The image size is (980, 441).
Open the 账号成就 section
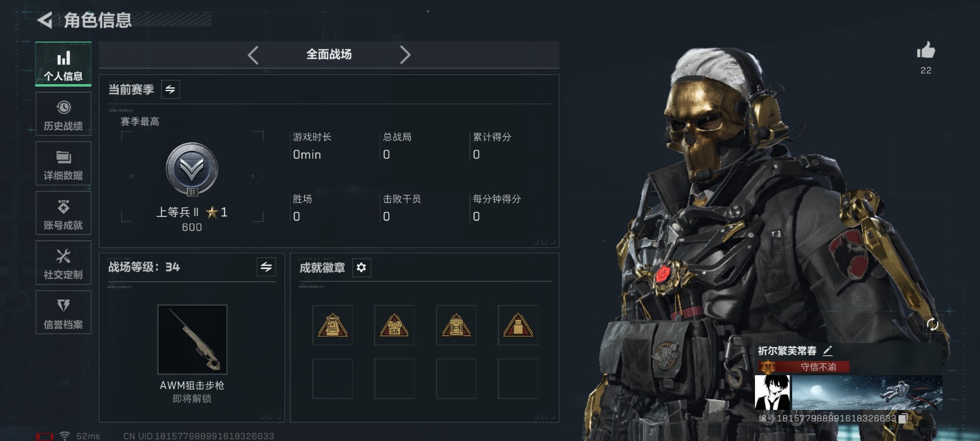[63, 213]
